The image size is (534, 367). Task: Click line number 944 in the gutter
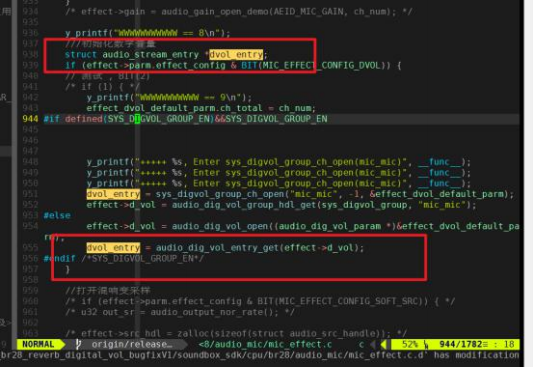point(30,119)
